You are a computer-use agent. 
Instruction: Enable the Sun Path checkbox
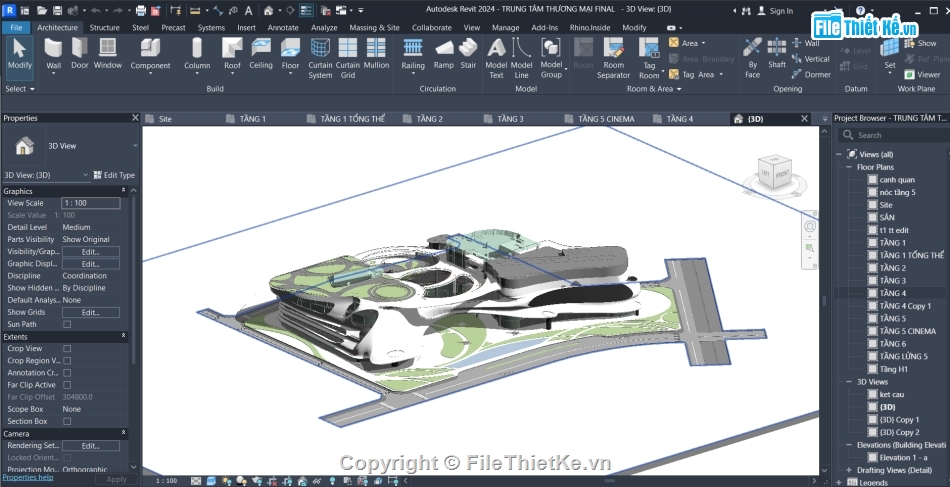click(67, 324)
